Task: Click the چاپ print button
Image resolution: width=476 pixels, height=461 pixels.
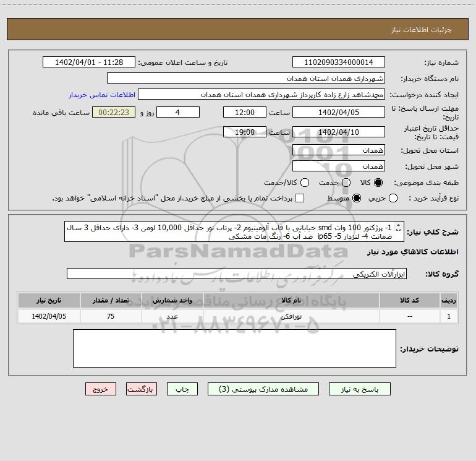Action: [182, 389]
